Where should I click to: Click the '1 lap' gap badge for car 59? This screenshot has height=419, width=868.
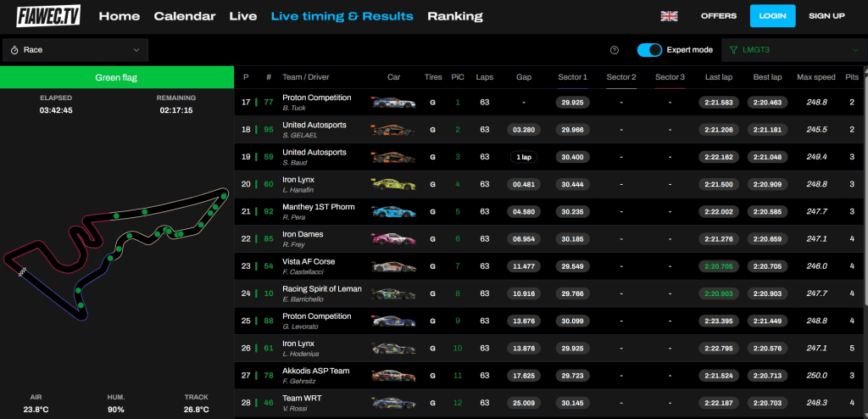coord(524,157)
